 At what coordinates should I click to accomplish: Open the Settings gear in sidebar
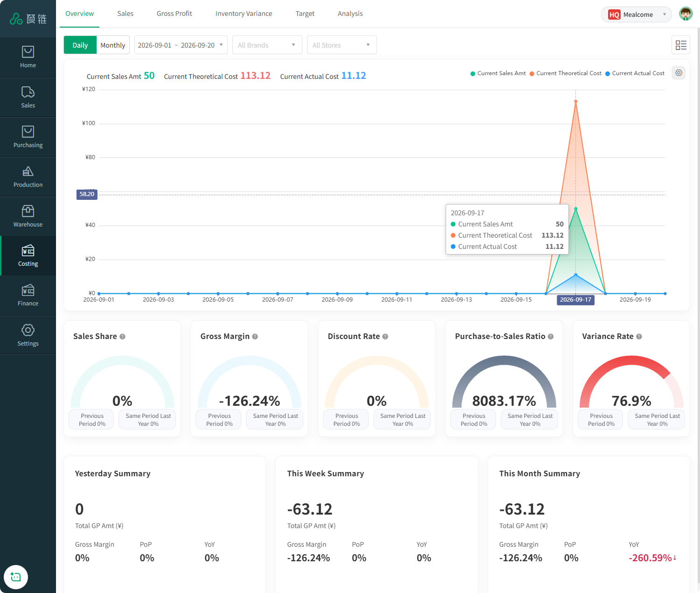coord(28,330)
